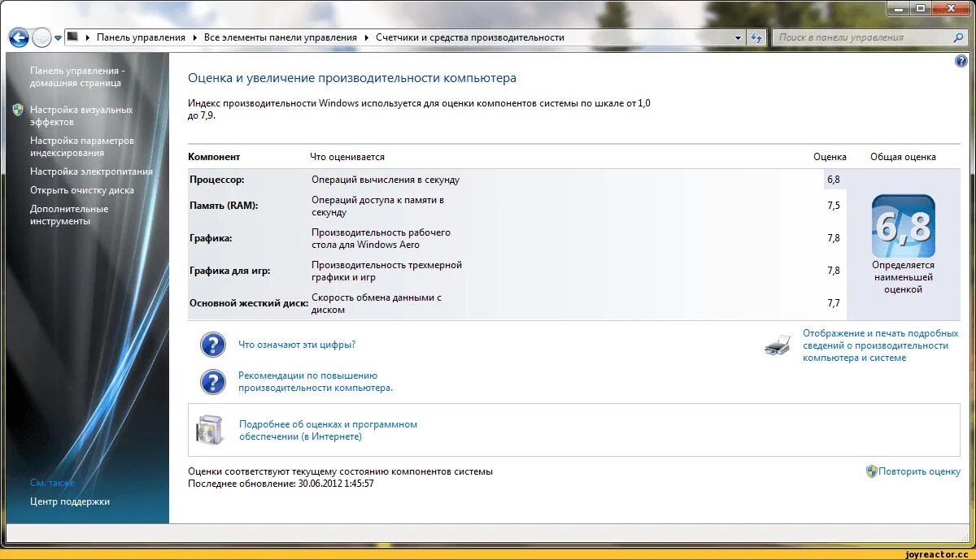Select 'Все элементы панели управления' breadcrumb
This screenshot has height=560, width=976.
[x=281, y=37]
